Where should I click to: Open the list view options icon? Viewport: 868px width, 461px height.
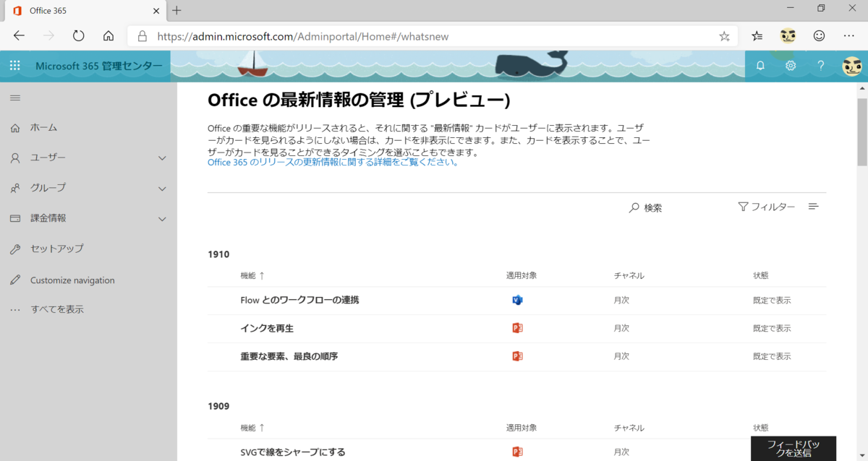click(813, 207)
